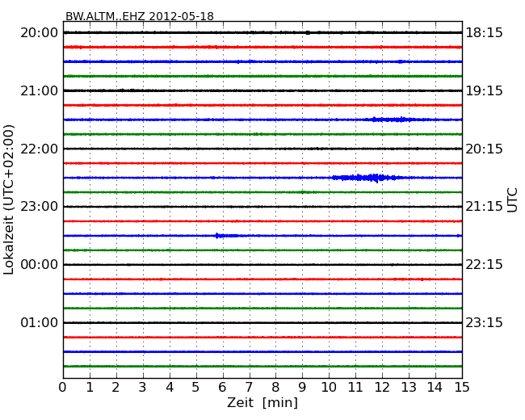Select x-axis tick label 5
The image size is (525, 420).
tap(195, 387)
